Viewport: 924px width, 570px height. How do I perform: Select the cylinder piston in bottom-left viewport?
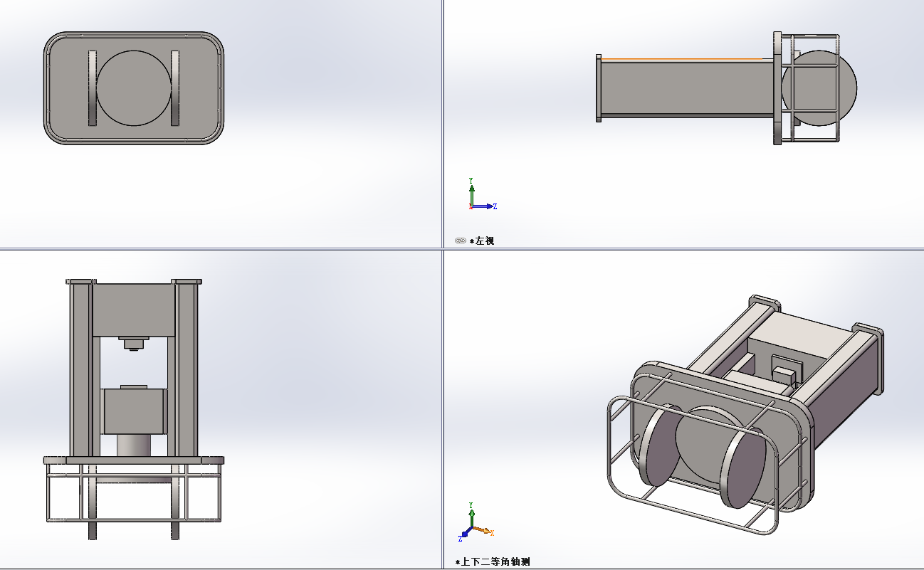(134, 445)
